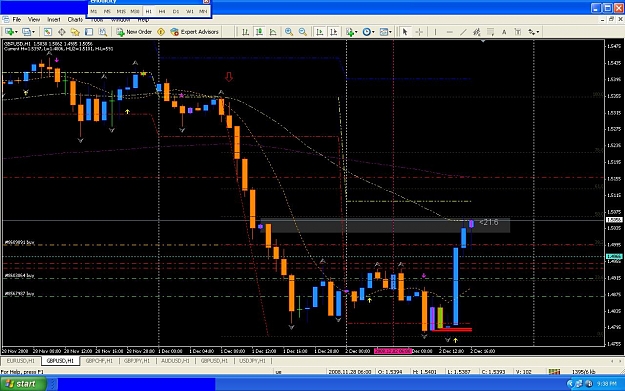The height and width of the screenshot is (391, 625).
Task: Expand the Periods dropdown arrow
Action: (373, 32)
